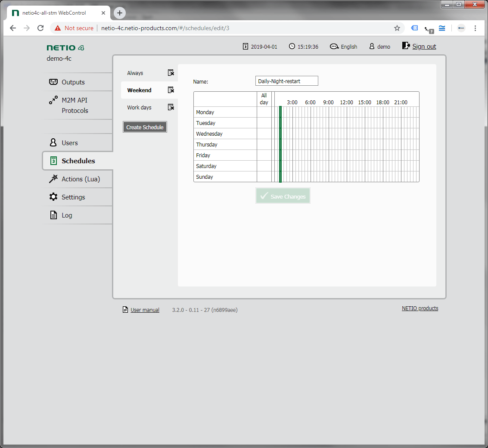Viewport: 488px width, 448px height.
Task: Click the browser address bar URL
Action: click(x=165, y=28)
